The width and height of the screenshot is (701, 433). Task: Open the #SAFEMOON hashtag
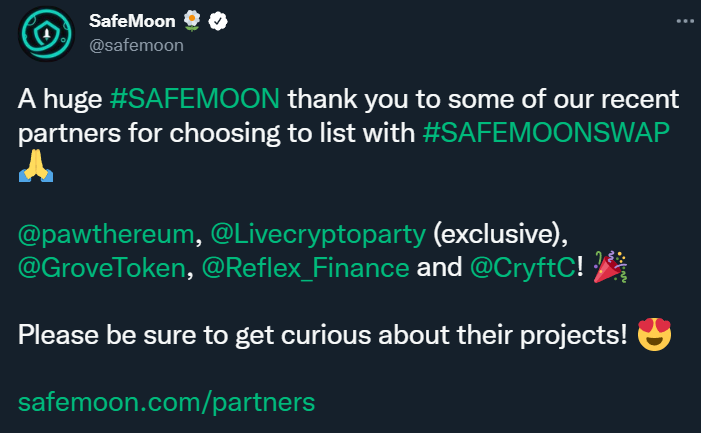coord(195,99)
